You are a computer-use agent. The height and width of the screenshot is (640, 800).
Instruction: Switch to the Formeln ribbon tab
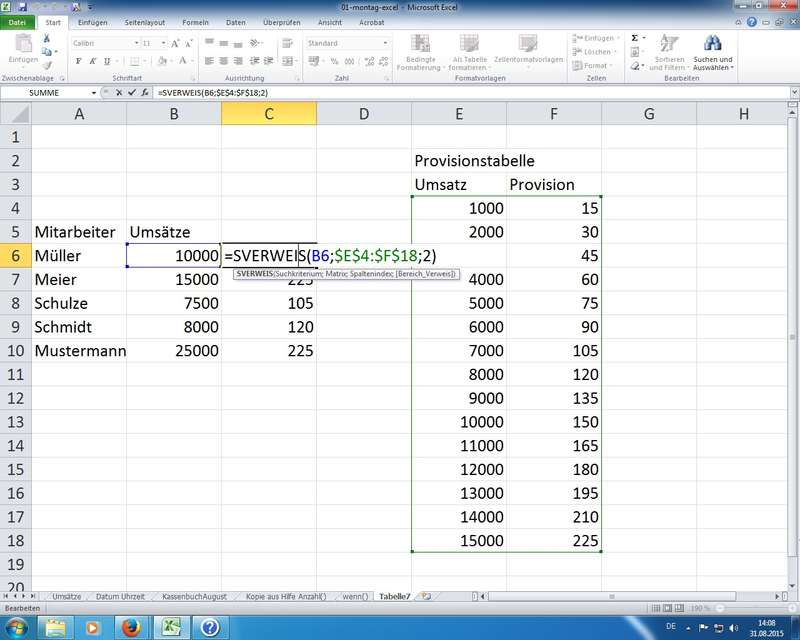(196, 21)
